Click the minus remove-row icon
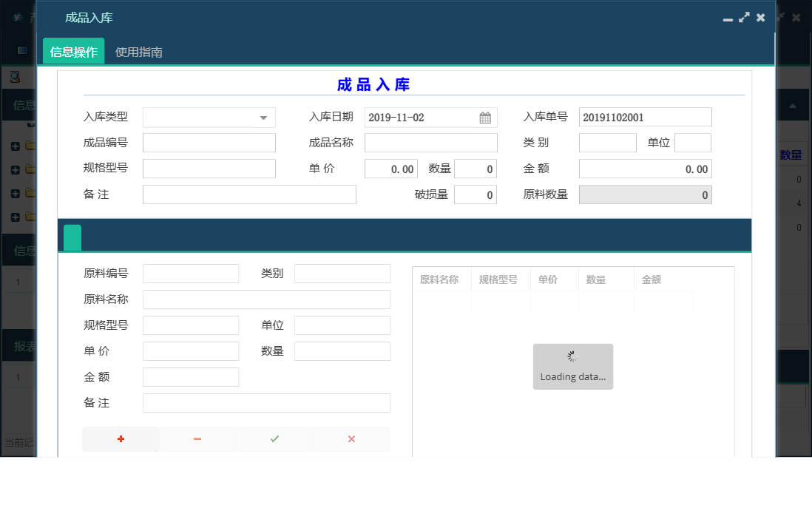This screenshot has height=525, width=812. point(197,438)
